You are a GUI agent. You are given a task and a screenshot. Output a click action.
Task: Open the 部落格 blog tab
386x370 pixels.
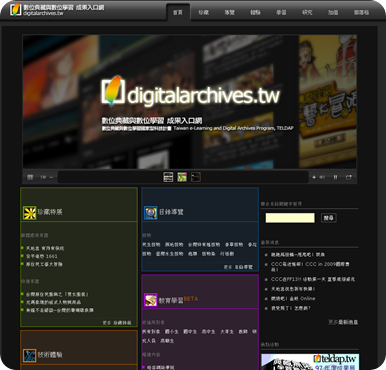[361, 12]
